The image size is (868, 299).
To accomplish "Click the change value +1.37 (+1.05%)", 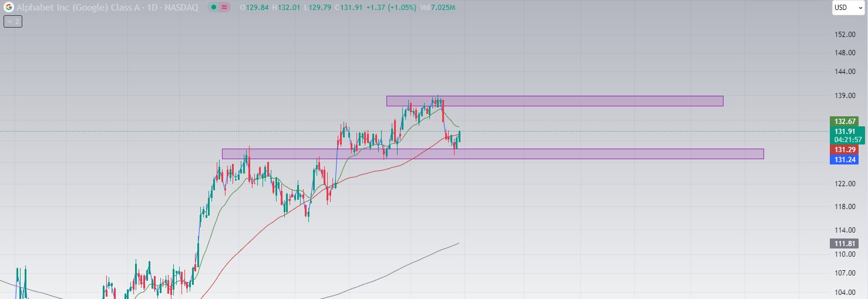I will 390,8.
